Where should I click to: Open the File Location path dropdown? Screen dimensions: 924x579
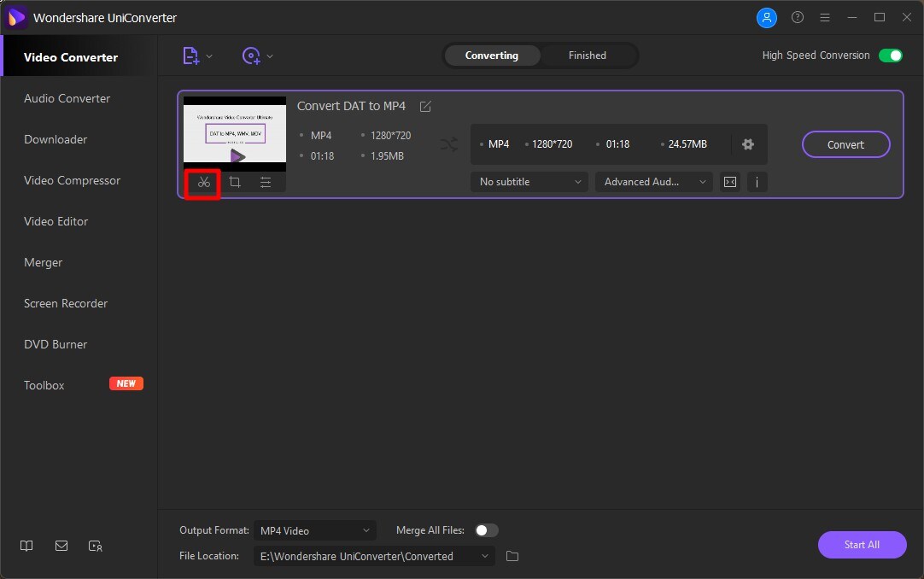point(374,556)
